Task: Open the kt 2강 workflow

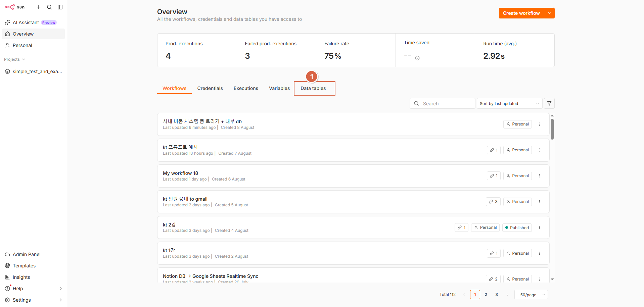Action: coord(353,227)
